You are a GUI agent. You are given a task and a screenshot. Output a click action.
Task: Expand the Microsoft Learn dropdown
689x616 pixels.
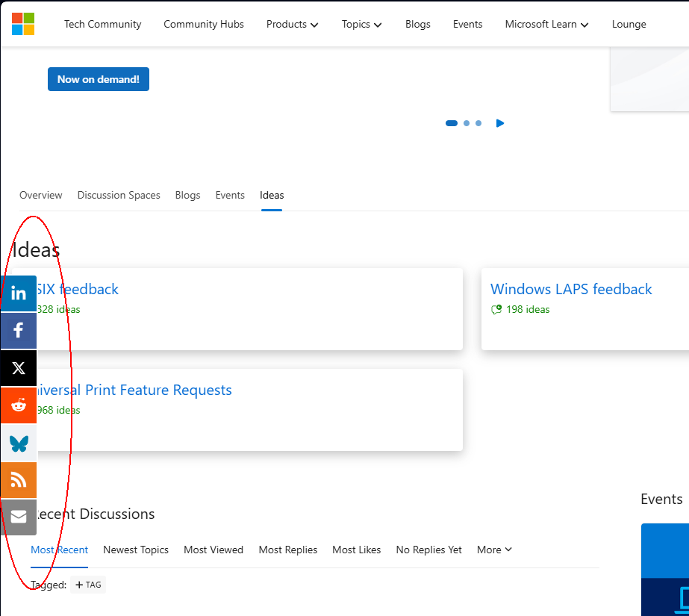tap(546, 24)
